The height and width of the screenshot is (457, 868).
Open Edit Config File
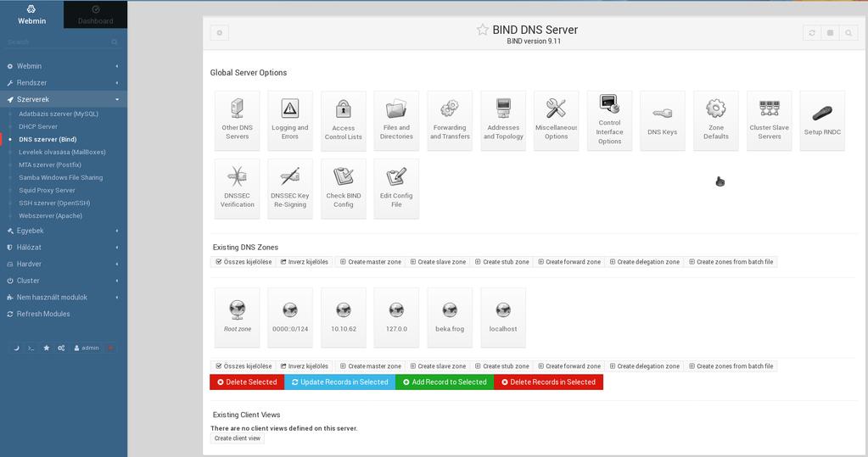tap(396, 189)
